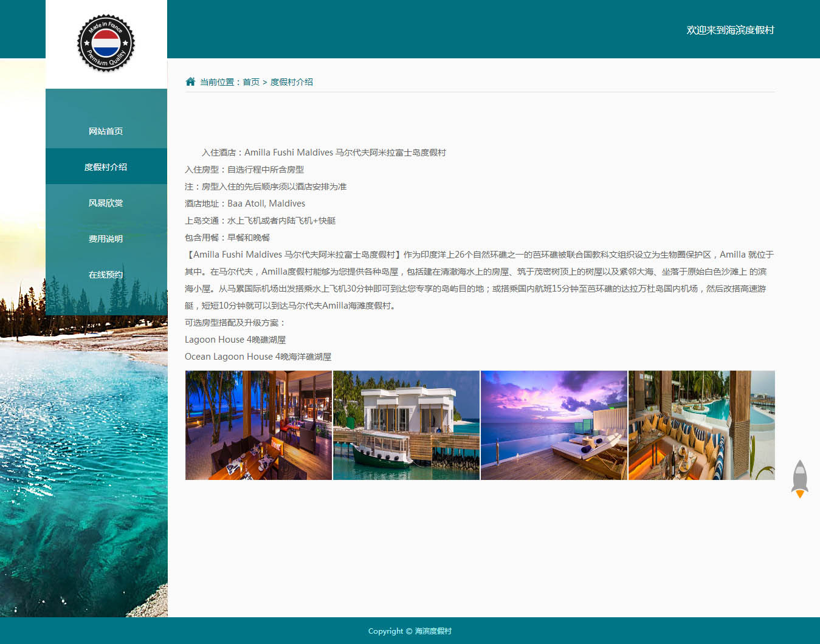820x644 pixels.
Task: Click the 欢迎来到海滨度假村 header text
Action: (731, 30)
